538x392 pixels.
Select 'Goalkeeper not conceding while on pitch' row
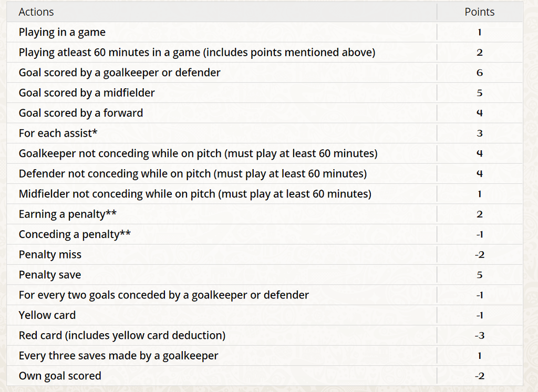coord(265,153)
